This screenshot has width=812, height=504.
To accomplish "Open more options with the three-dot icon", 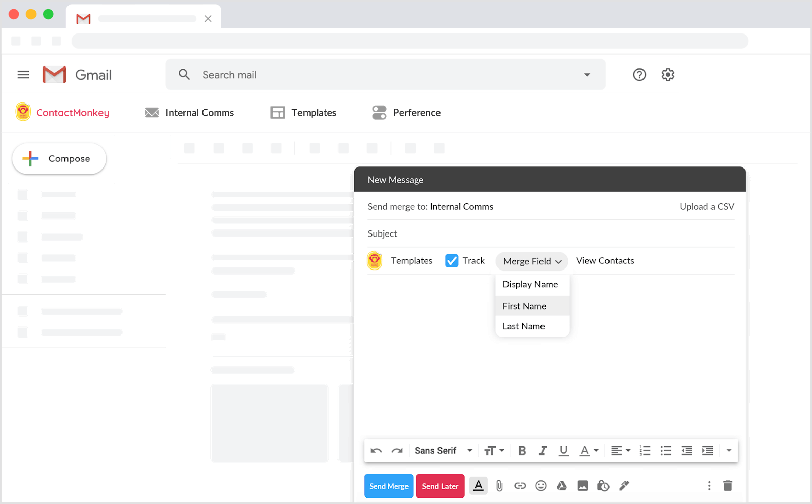I will click(709, 486).
